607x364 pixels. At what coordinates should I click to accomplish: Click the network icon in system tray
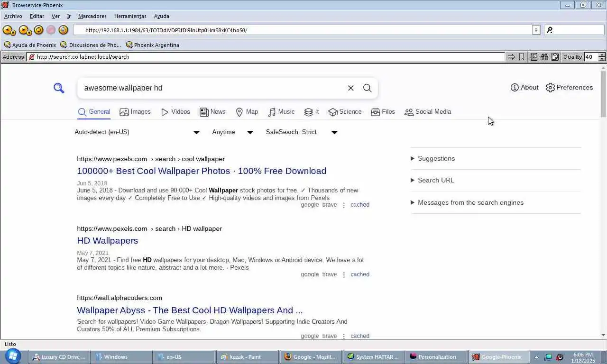pos(548,357)
